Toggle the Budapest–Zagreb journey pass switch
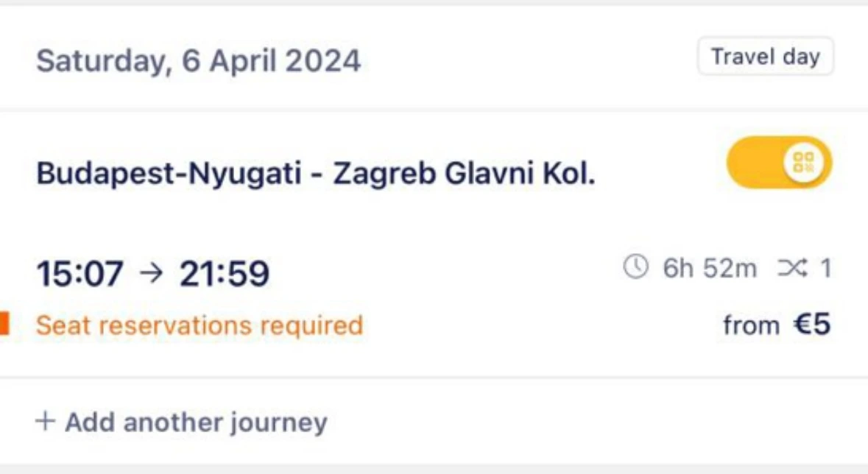Screen dimensions: 868x474 778,163
